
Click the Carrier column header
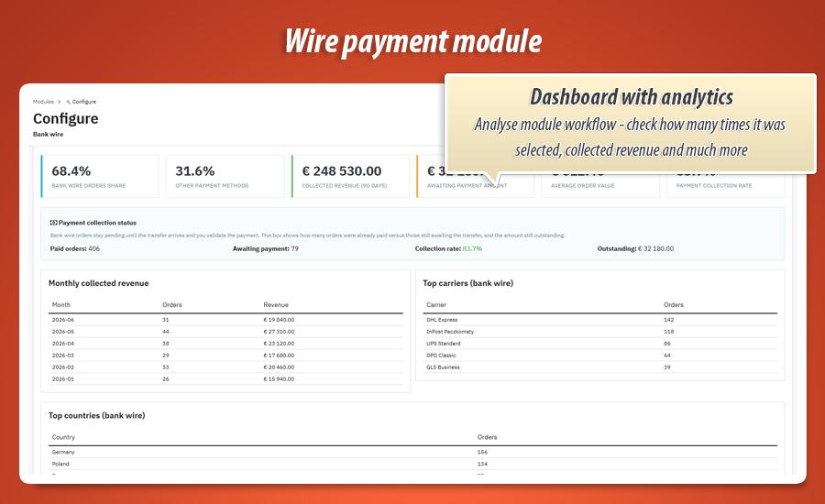point(436,304)
